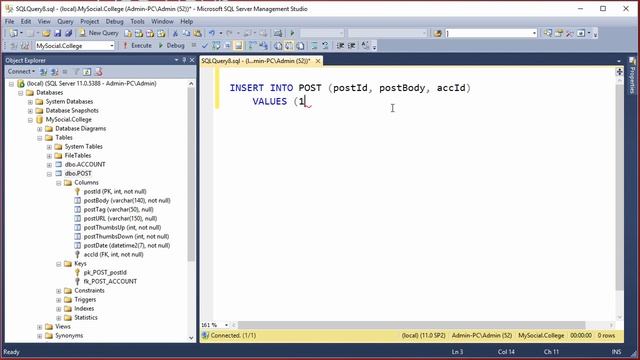Click the Object Explorer vertical scrollbar
The image size is (640, 360).
191,175
